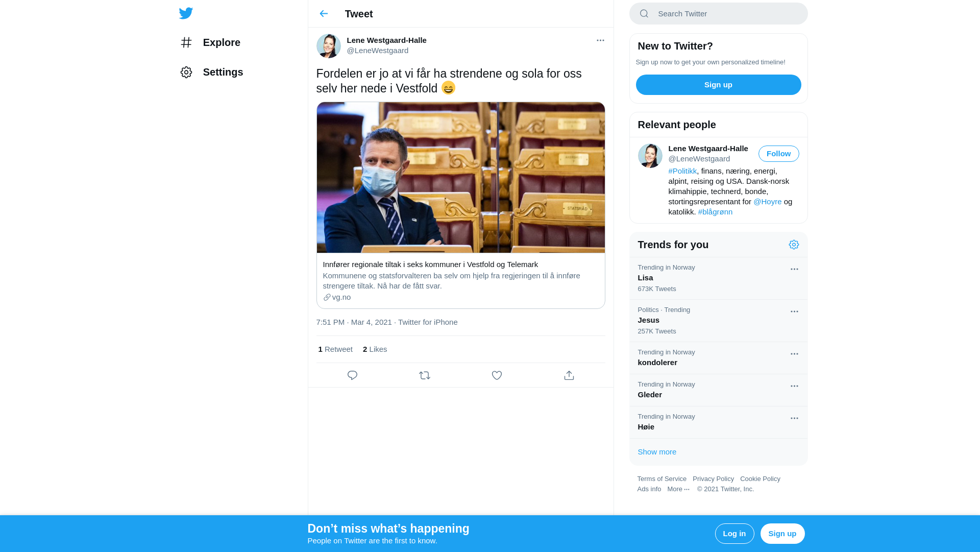Open Trends settings gear icon
Image resolution: width=980 pixels, height=552 pixels.
(794, 245)
